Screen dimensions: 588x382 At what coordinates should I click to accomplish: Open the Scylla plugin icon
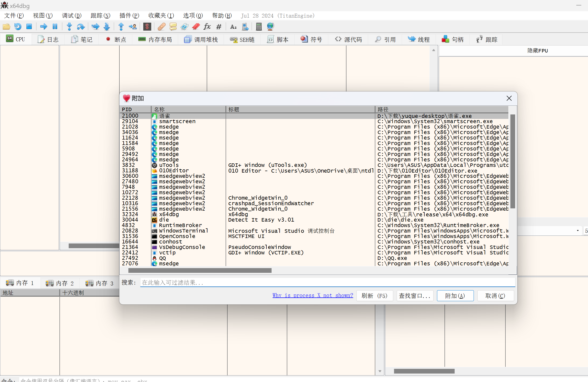[147, 27]
